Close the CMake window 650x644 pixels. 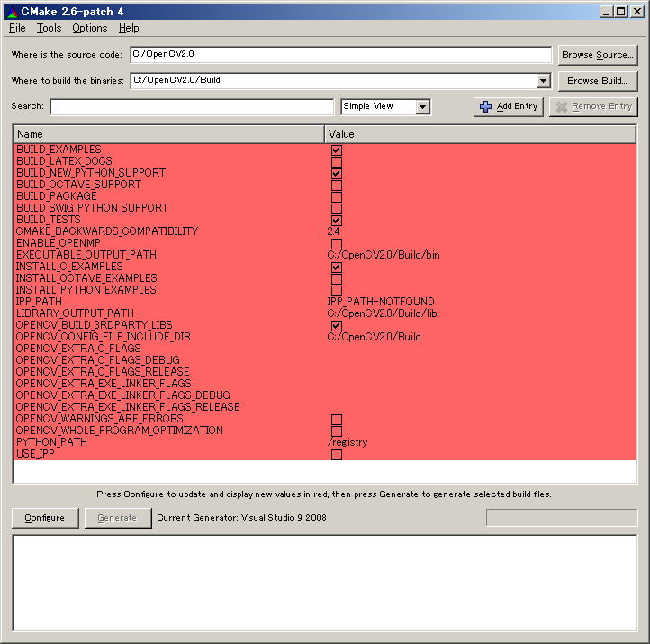(636, 12)
